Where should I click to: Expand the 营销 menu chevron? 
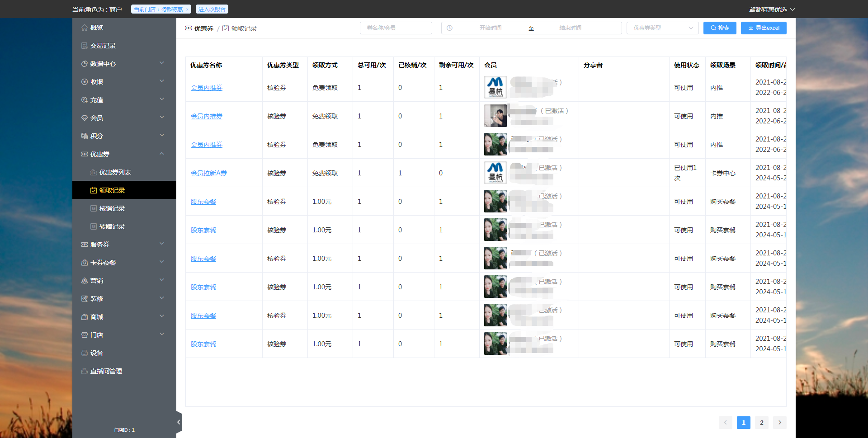(x=162, y=280)
